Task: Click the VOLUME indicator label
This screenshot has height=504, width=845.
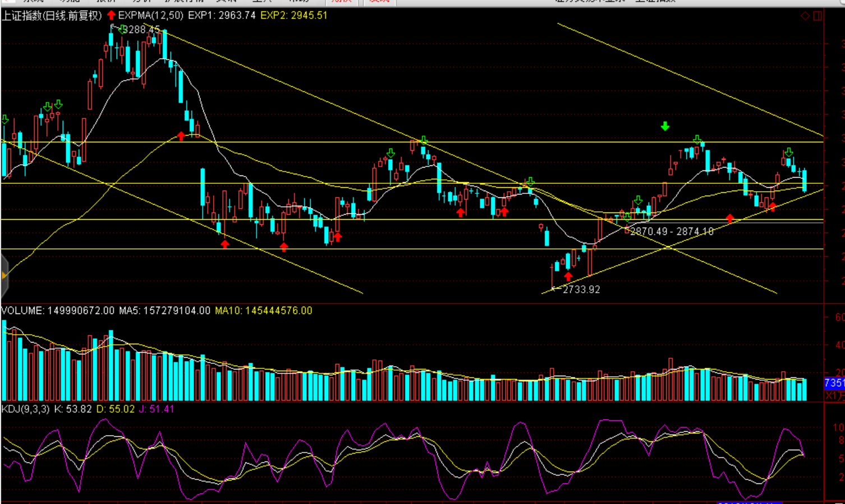Action: [x=22, y=311]
